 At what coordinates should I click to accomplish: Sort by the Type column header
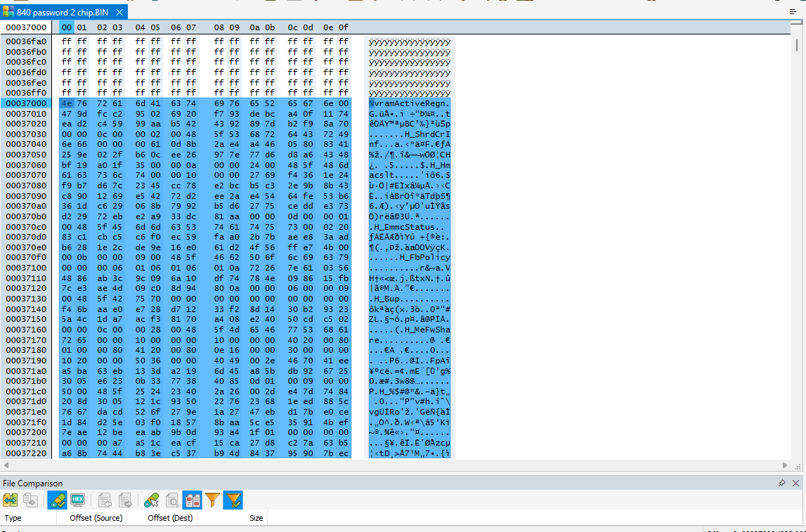(13, 518)
